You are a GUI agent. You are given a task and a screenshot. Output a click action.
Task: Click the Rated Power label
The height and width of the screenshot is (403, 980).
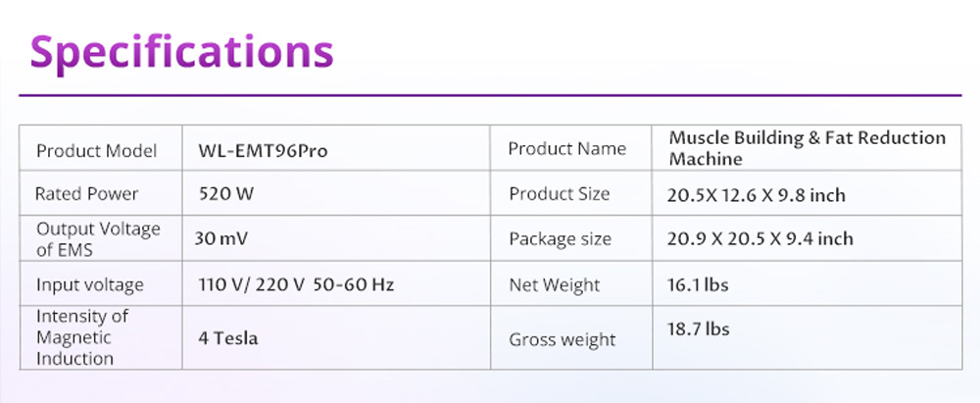(x=86, y=194)
